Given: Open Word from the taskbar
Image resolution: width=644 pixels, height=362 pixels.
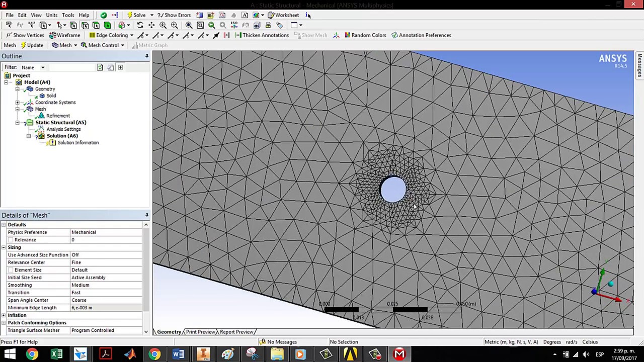Looking at the screenshot, I should (178, 354).
